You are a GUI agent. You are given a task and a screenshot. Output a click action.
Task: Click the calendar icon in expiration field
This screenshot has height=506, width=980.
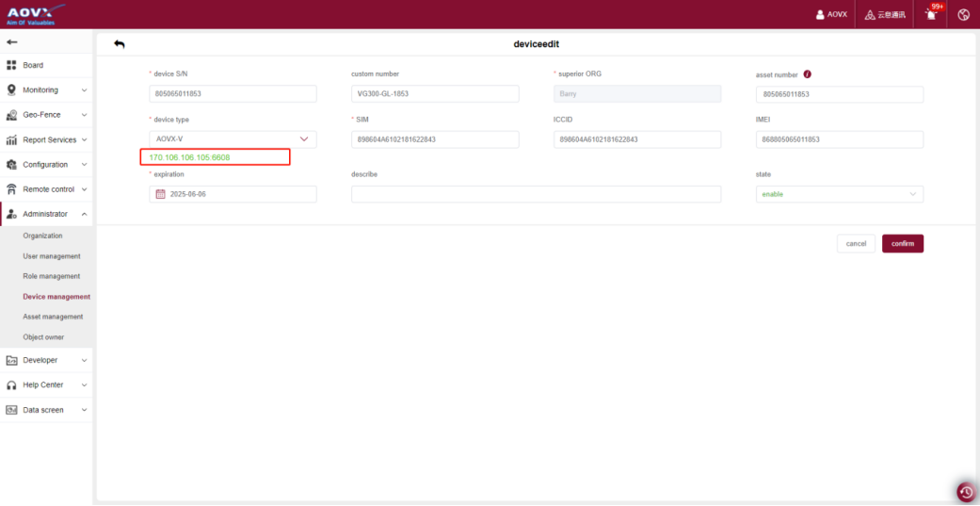coord(160,194)
